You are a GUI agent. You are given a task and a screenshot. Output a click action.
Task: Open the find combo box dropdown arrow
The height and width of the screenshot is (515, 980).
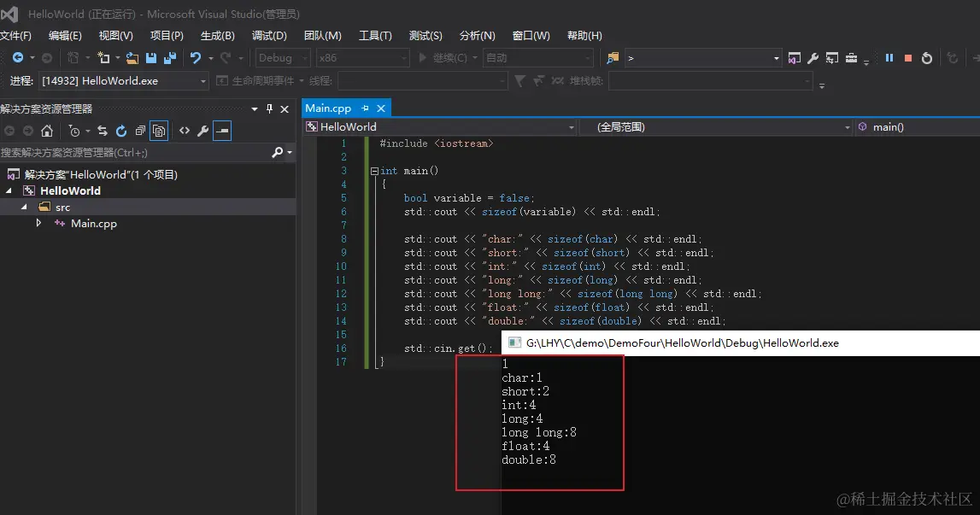coord(777,58)
